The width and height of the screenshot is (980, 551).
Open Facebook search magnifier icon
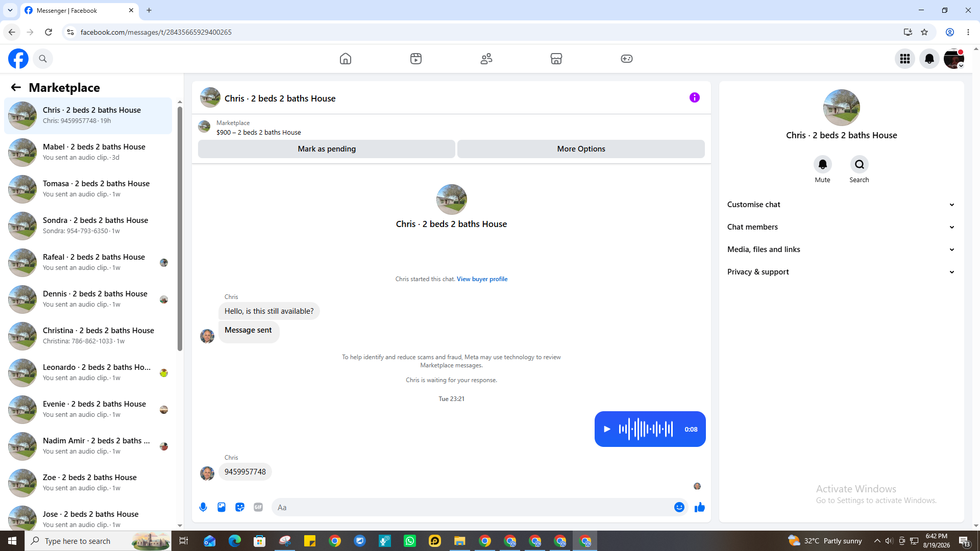(x=43, y=59)
